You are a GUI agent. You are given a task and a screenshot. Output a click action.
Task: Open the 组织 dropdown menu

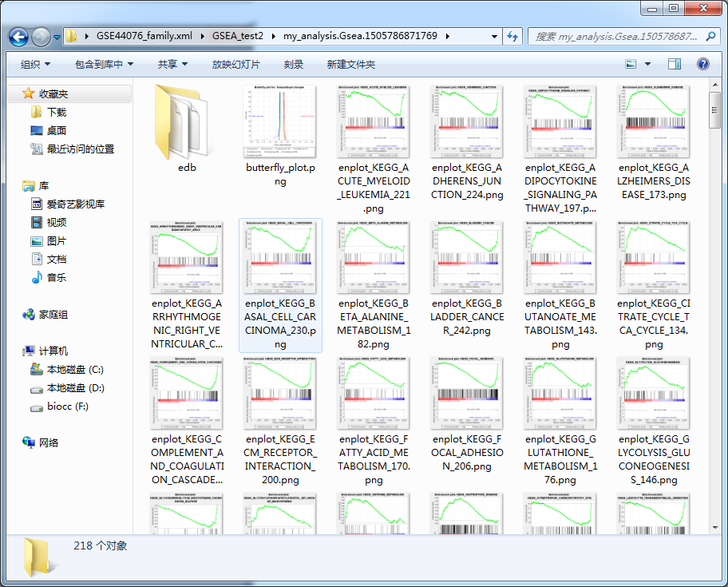point(35,64)
